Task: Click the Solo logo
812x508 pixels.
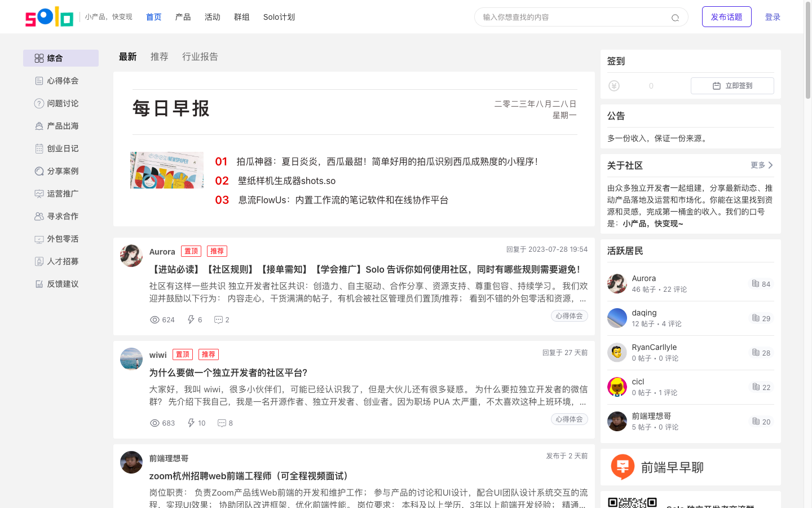Action: pos(48,16)
